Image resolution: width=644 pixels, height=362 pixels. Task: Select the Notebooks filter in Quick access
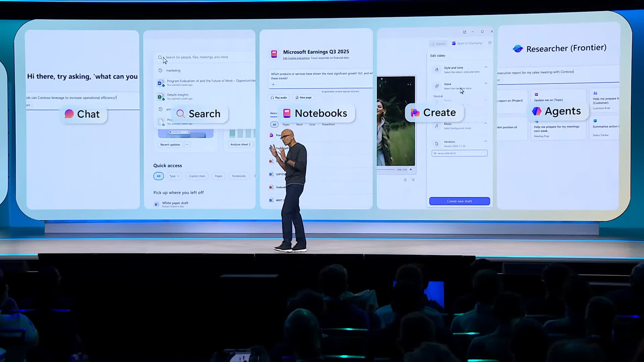pos(238,176)
